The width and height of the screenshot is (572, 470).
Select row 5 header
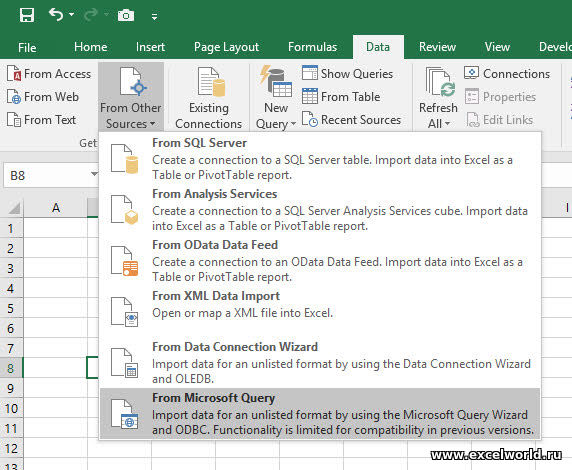point(11,309)
